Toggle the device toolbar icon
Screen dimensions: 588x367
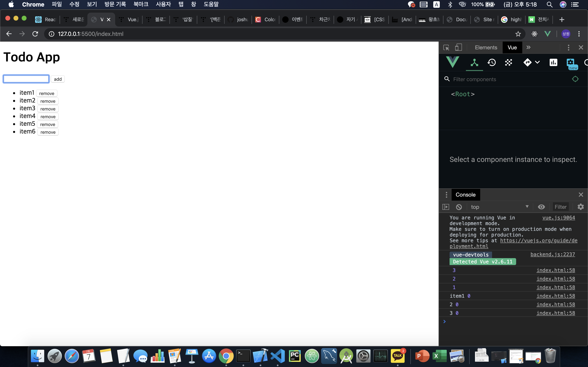[458, 48]
